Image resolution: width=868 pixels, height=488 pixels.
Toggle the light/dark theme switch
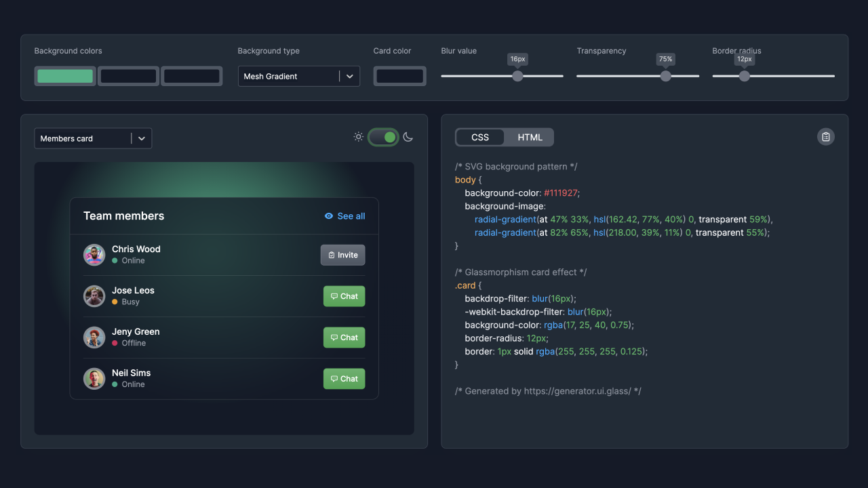click(383, 136)
